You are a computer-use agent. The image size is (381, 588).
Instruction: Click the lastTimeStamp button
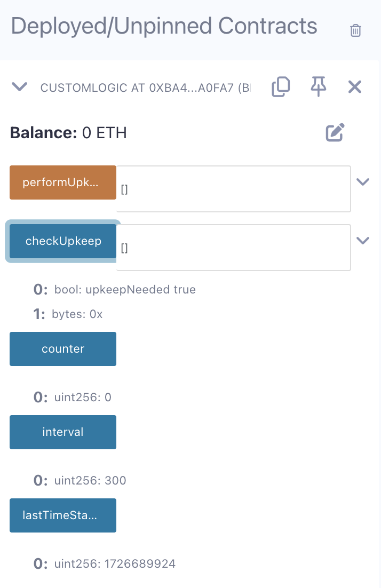coord(63,515)
